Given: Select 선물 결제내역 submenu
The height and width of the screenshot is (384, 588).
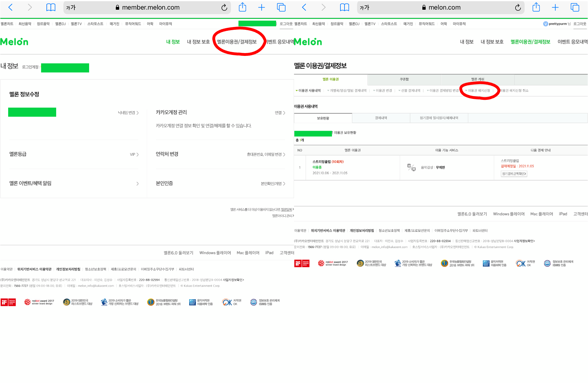Looking at the screenshot, I should tap(409, 90).
